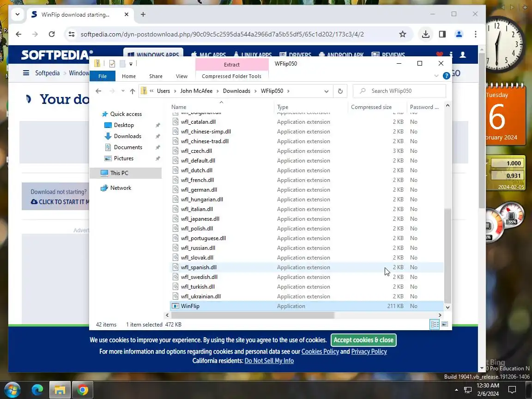532x399 pixels.
Task: Go back in the Chrome browser
Action: pyautogui.click(x=18, y=34)
